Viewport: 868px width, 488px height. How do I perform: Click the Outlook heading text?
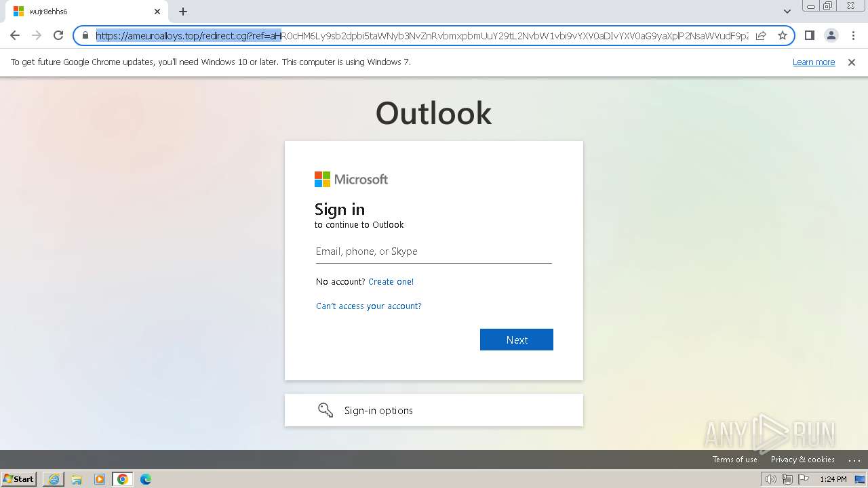(434, 113)
